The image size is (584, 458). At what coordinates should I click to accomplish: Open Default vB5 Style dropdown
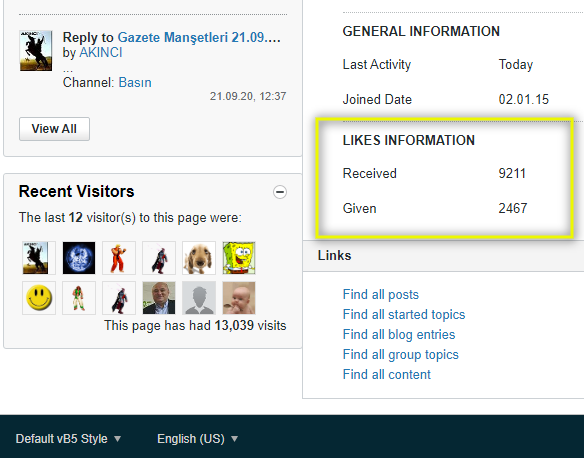pyautogui.click(x=69, y=439)
